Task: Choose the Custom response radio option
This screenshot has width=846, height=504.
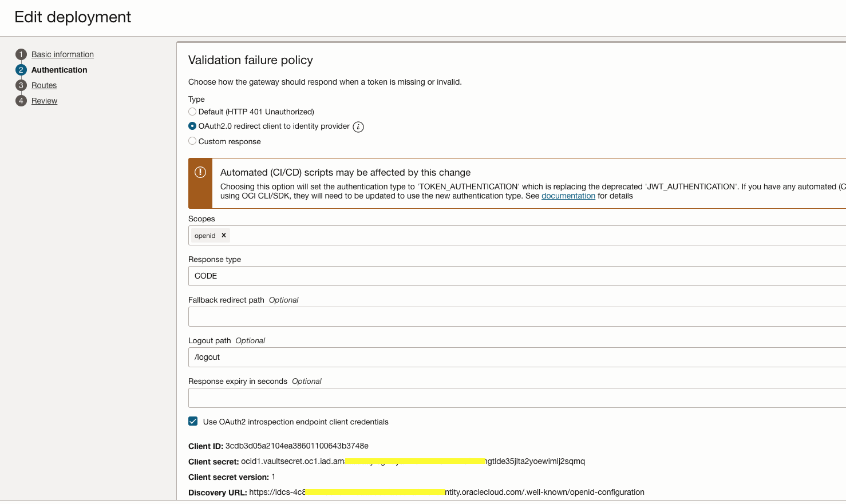Action: (192, 141)
